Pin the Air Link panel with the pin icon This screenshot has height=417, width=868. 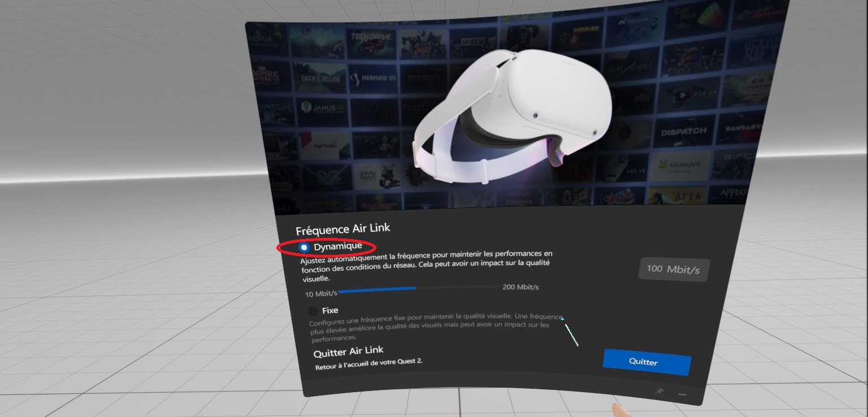[659, 391]
